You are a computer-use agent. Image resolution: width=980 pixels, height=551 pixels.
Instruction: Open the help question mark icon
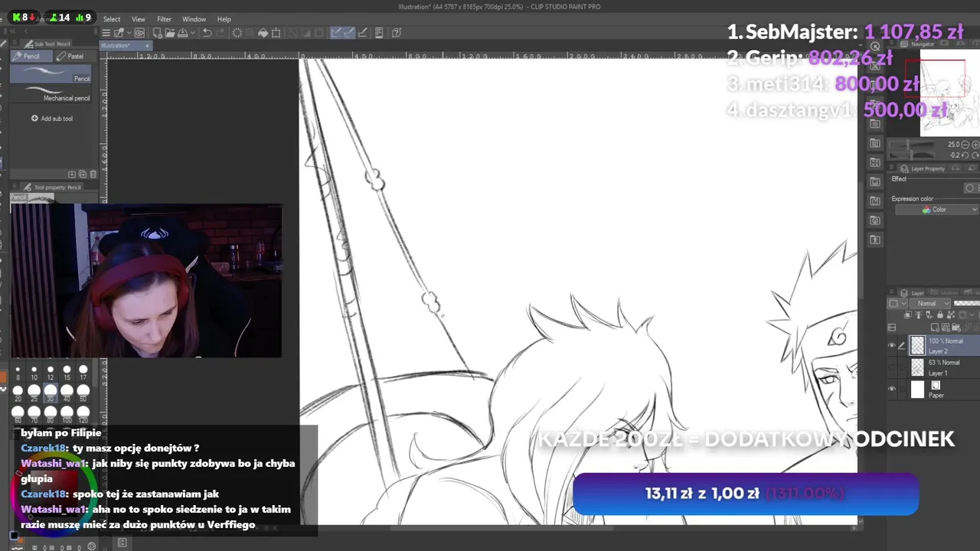click(x=396, y=32)
